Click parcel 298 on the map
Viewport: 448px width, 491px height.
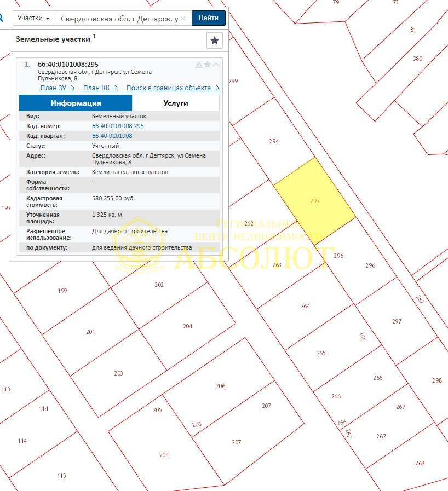(437, 380)
